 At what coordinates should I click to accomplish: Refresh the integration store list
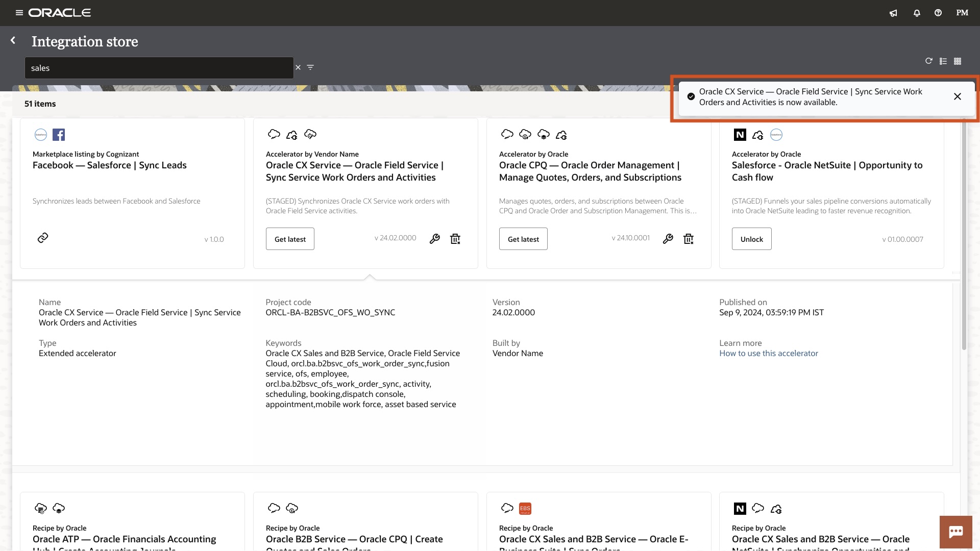929,61
